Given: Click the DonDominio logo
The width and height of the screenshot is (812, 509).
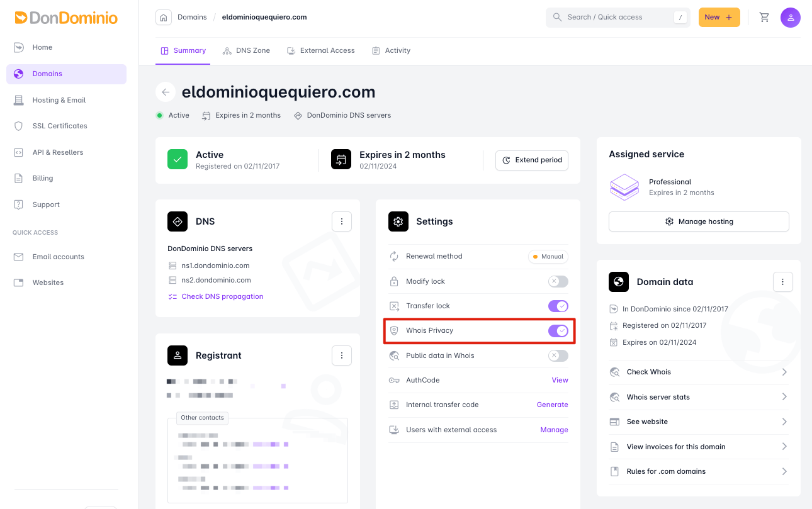Looking at the screenshot, I should click(x=66, y=18).
